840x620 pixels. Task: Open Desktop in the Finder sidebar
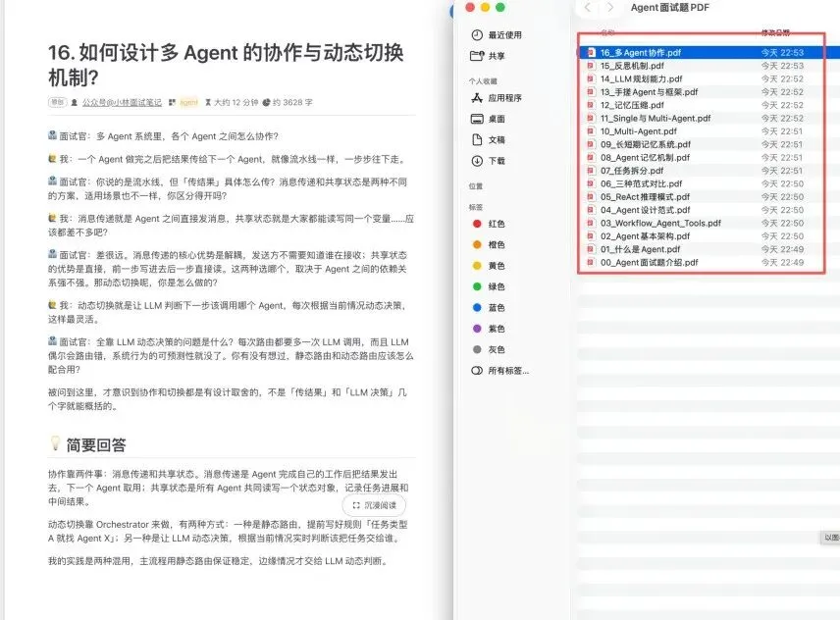click(x=488, y=119)
